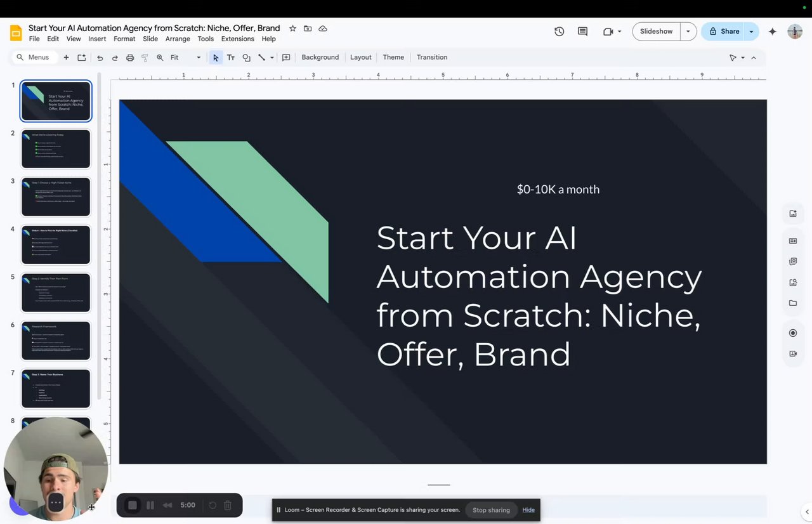
Task: Expand the Share options arrow
Action: point(752,31)
